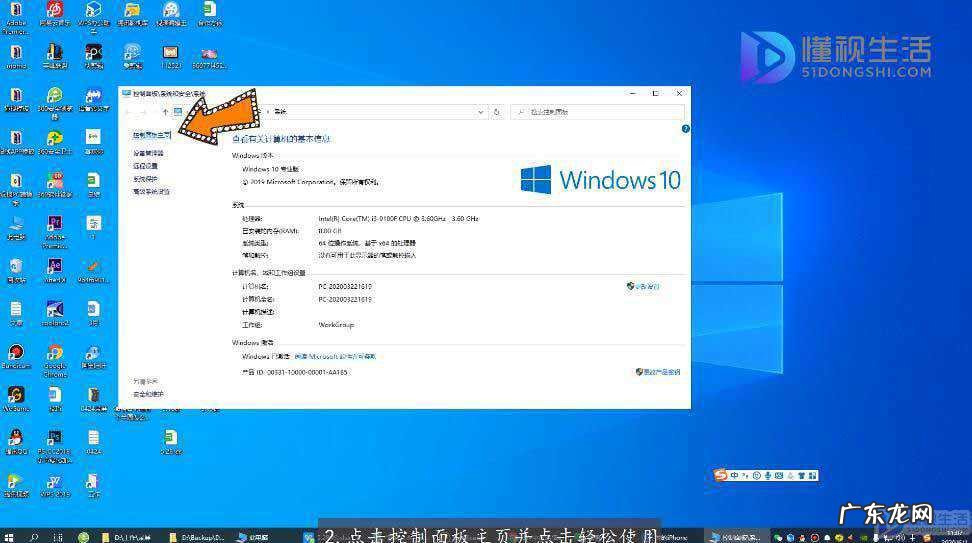
Task: Click the Sogou input method toolbar logo
Action: coord(721,475)
